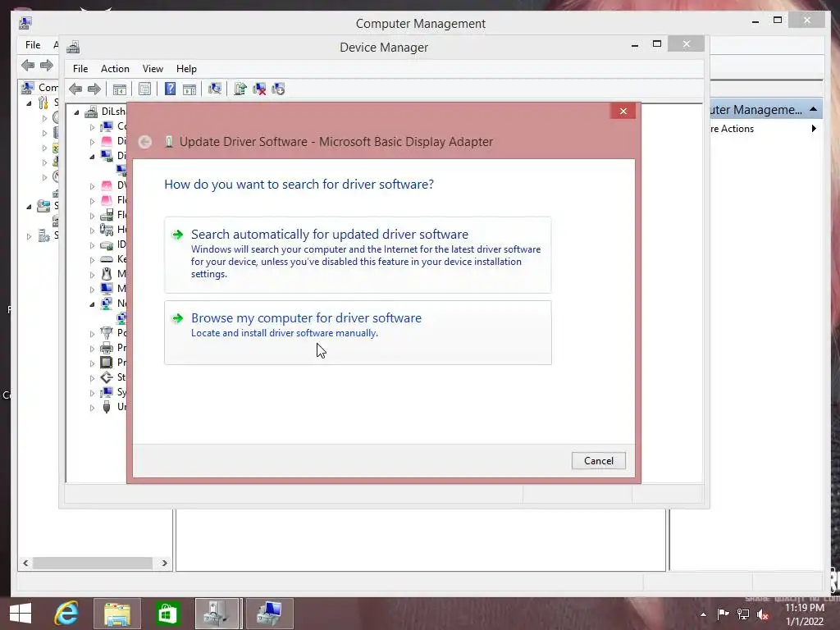Select the mouse device icon in device tree
This screenshot has height=630, width=840.
tap(107, 274)
